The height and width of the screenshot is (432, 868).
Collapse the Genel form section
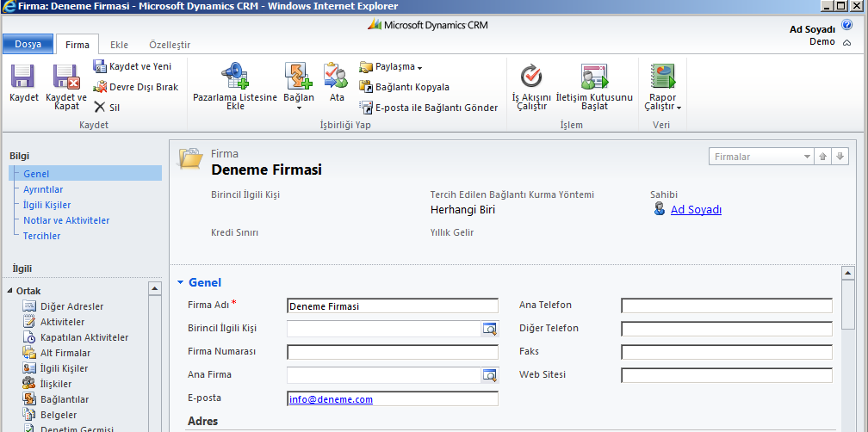click(x=180, y=282)
